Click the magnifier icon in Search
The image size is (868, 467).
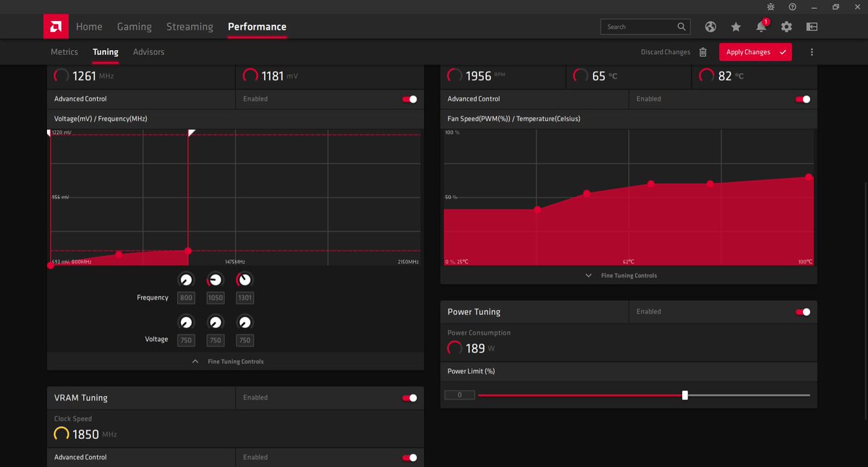click(x=681, y=27)
